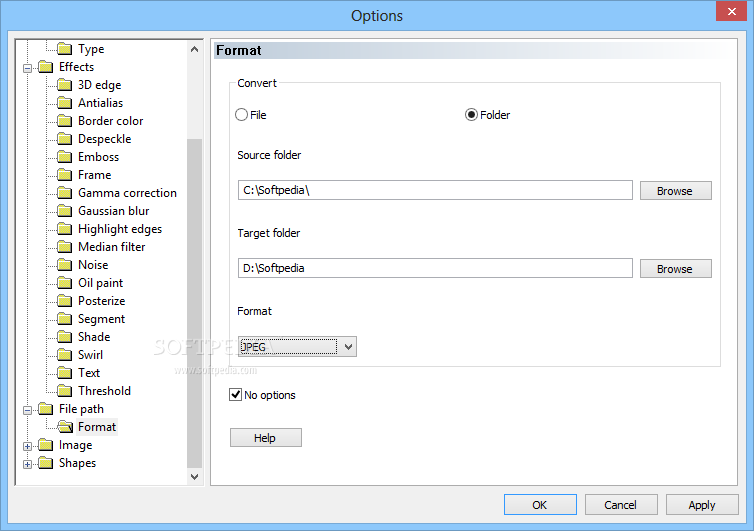The height and width of the screenshot is (531, 754).
Task: Open the Swirl effect folder icon
Action: click(x=64, y=355)
